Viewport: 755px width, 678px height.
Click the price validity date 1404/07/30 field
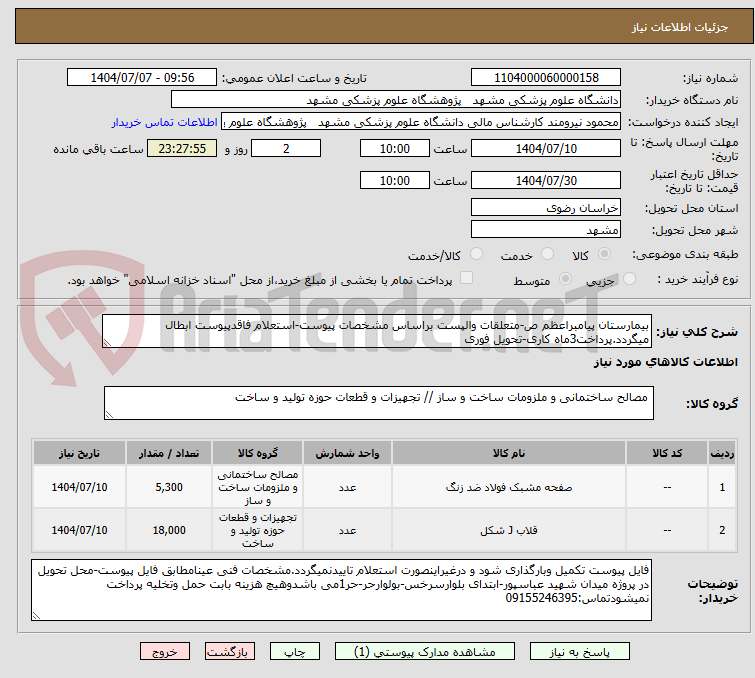pos(545,181)
